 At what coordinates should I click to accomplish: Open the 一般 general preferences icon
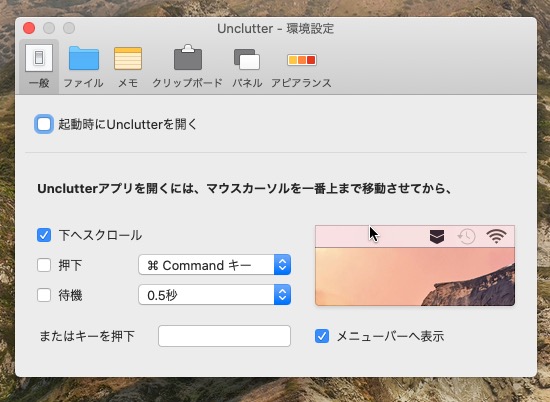pos(39,58)
